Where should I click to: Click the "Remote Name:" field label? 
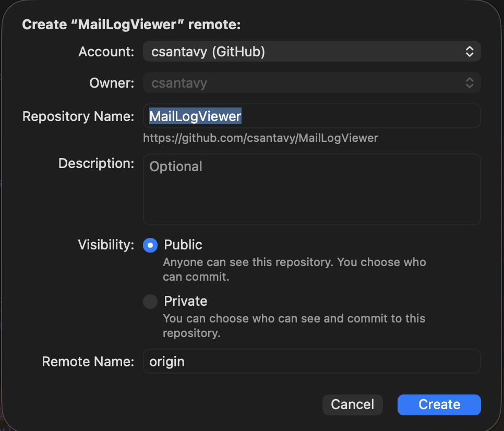pos(88,362)
